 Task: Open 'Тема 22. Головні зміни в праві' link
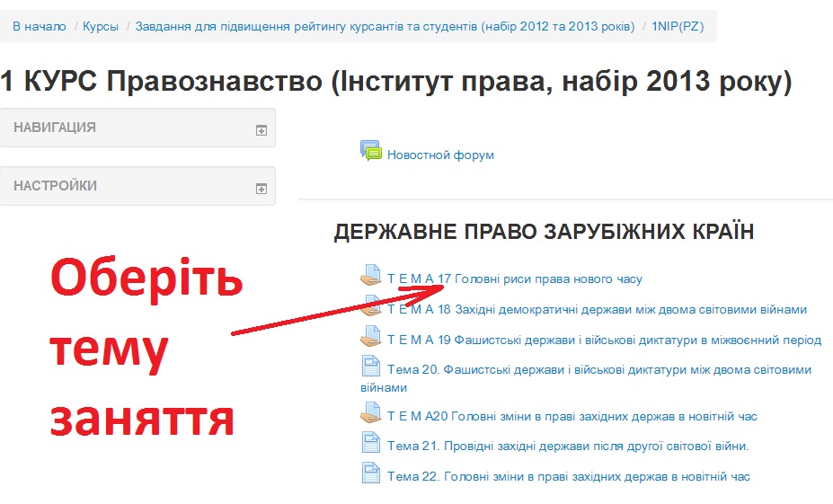tap(569, 477)
